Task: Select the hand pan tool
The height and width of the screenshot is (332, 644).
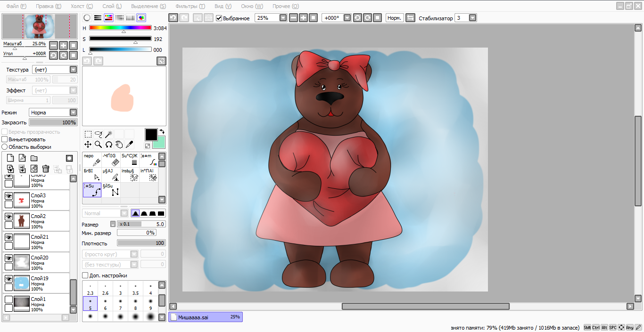Action: coord(119,145)
